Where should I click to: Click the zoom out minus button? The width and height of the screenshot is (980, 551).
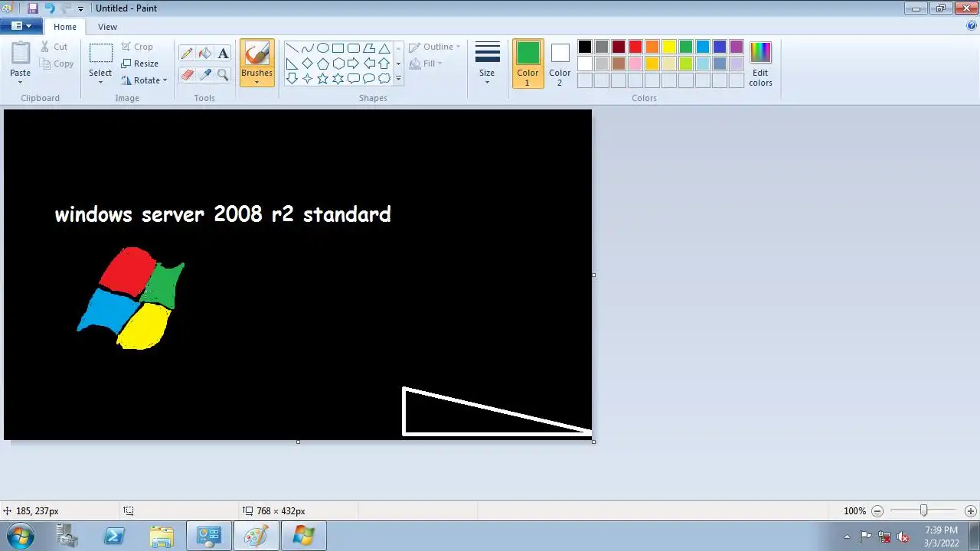(x=877, y=510)
